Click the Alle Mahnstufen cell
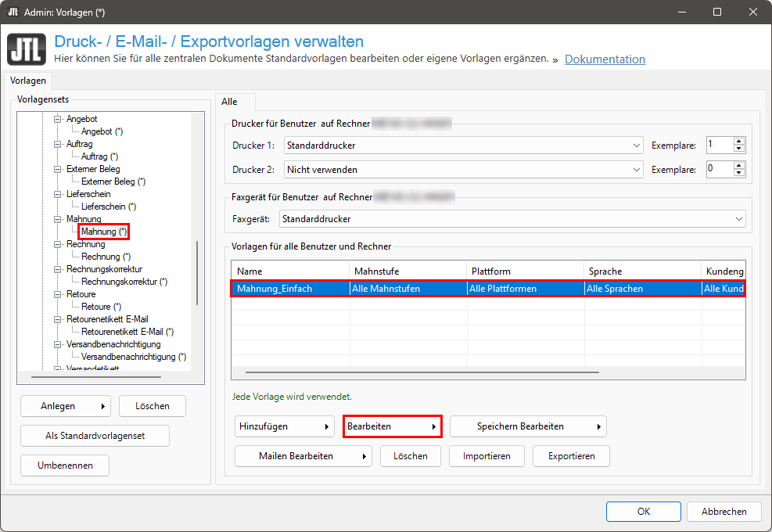 click(408, 289)
